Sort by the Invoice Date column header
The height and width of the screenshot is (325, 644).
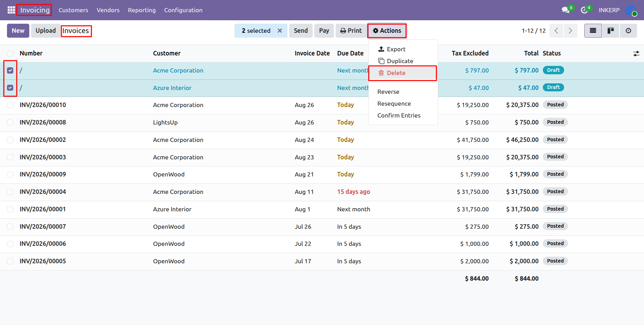point(312,53)
